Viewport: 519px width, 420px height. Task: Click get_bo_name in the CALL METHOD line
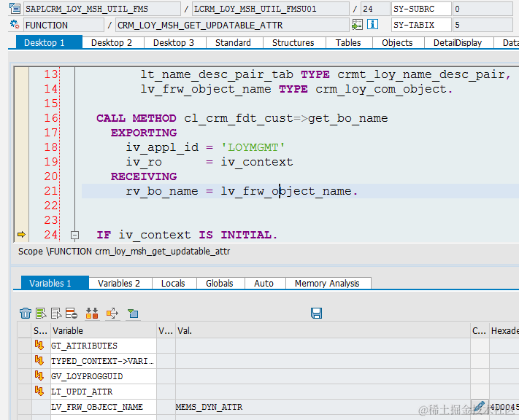[x=348, y=118]
